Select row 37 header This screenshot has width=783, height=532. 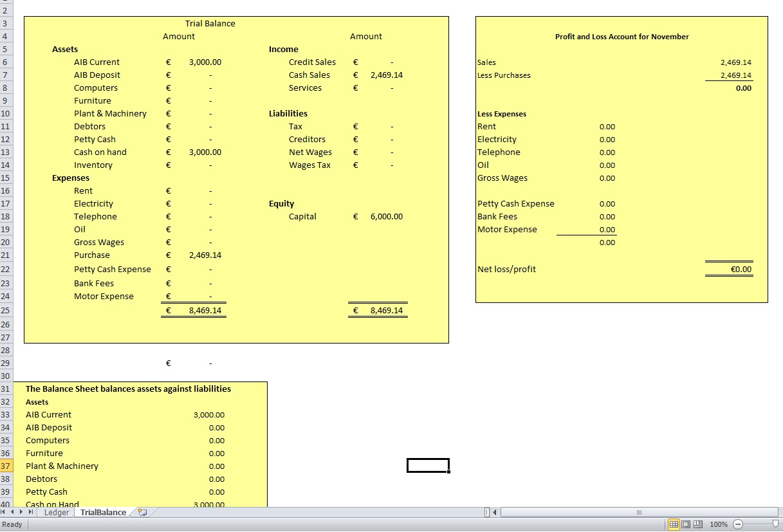(x=6, y=466)
